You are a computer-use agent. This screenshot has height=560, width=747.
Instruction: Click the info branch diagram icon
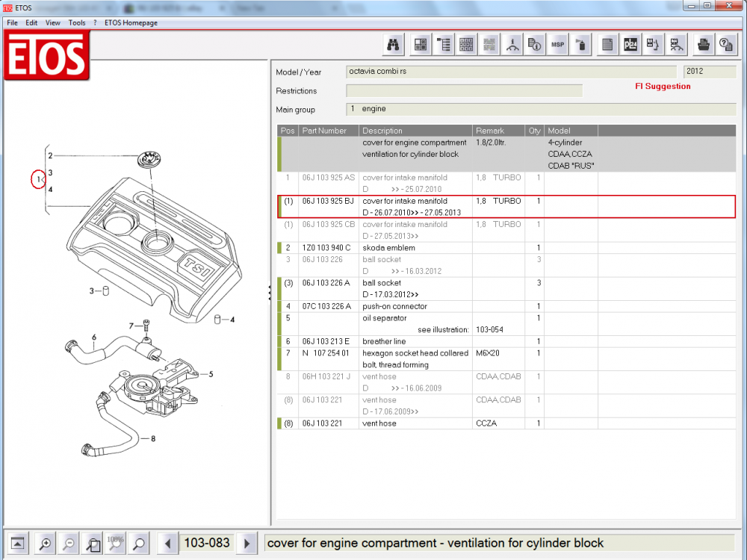pyautogui.click(x=512, y=45)
